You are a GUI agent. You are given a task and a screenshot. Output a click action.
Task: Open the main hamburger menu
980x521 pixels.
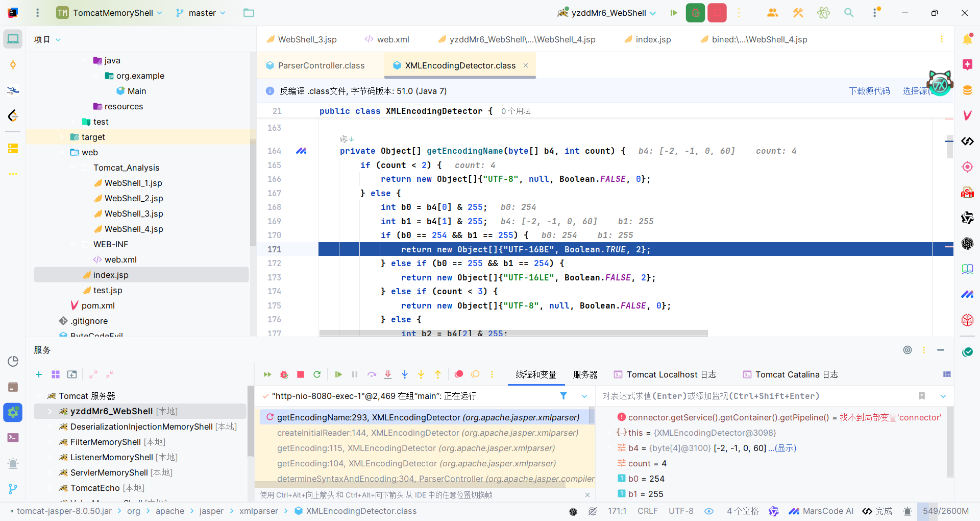[x=37, y=13]
